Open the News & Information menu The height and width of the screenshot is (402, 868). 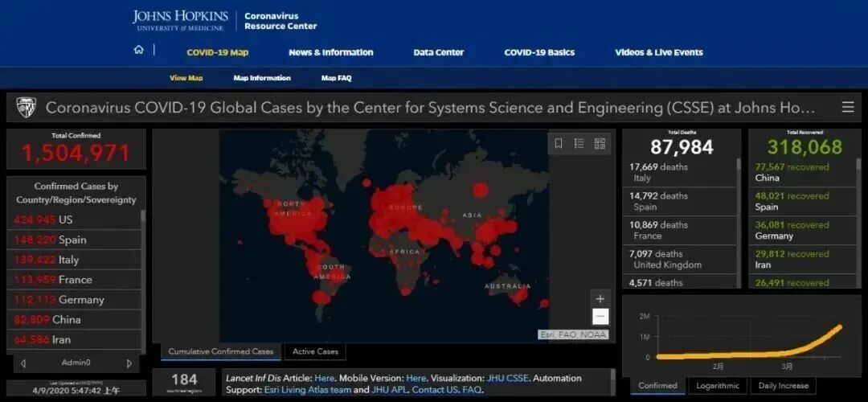[330, 52]
